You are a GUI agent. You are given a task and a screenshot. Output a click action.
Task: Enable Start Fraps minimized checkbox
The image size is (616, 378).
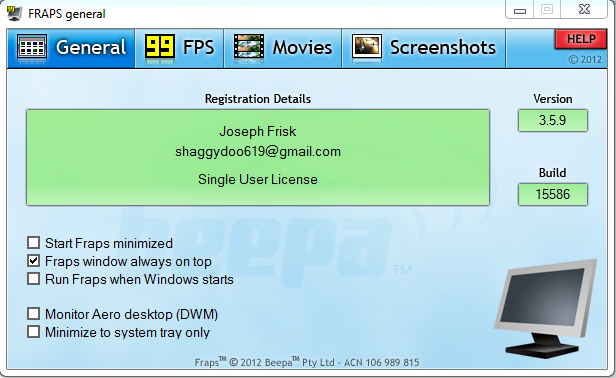click(33, 243)
